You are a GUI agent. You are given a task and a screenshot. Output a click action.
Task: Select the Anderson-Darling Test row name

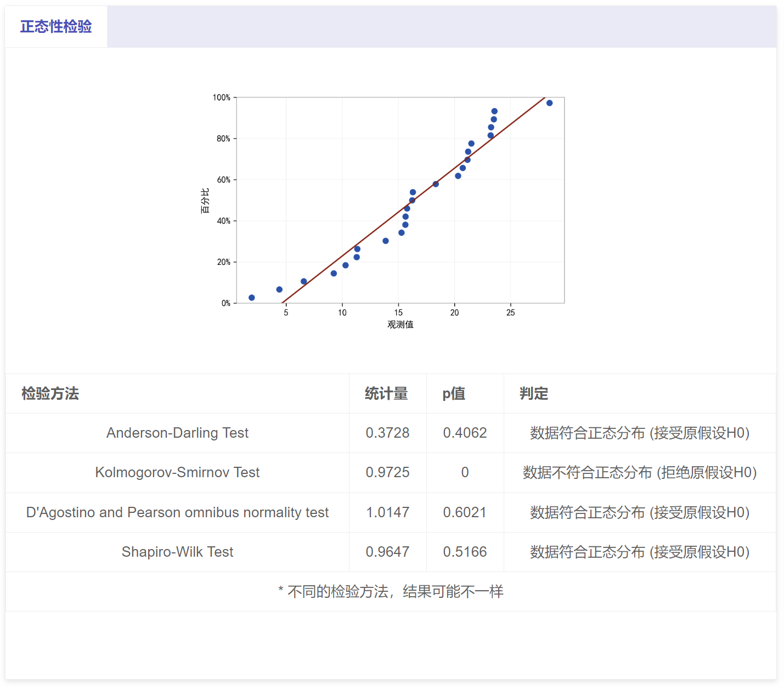pyautogui.click(x=177, y=433)
